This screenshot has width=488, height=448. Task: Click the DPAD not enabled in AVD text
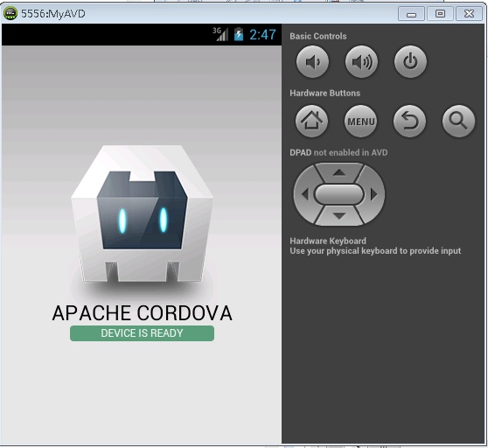[338, 152]
